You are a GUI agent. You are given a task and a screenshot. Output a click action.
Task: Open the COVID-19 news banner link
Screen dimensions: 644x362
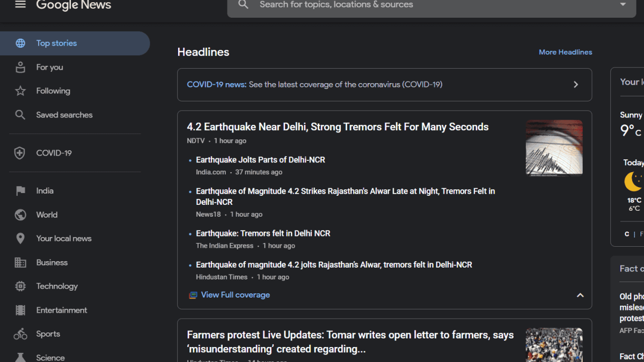point(384,85)
